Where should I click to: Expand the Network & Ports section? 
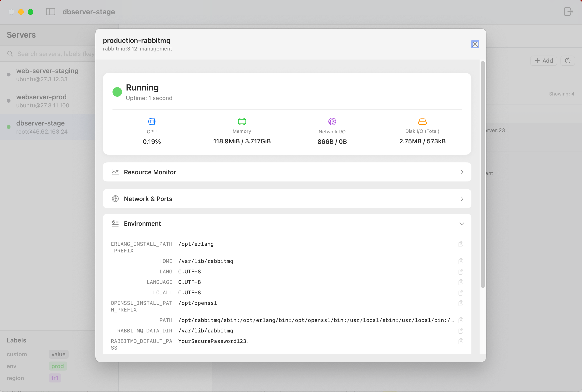[x=287, y=199]
